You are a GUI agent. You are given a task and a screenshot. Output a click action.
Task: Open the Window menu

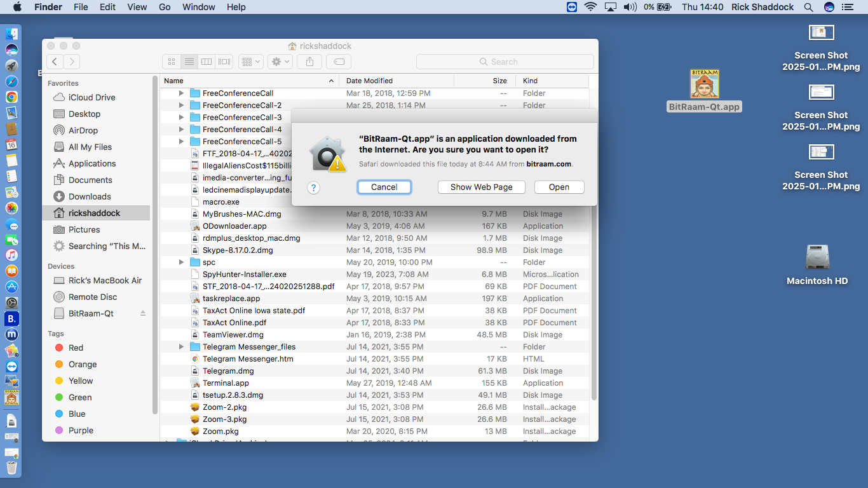(x=198, y=7)
